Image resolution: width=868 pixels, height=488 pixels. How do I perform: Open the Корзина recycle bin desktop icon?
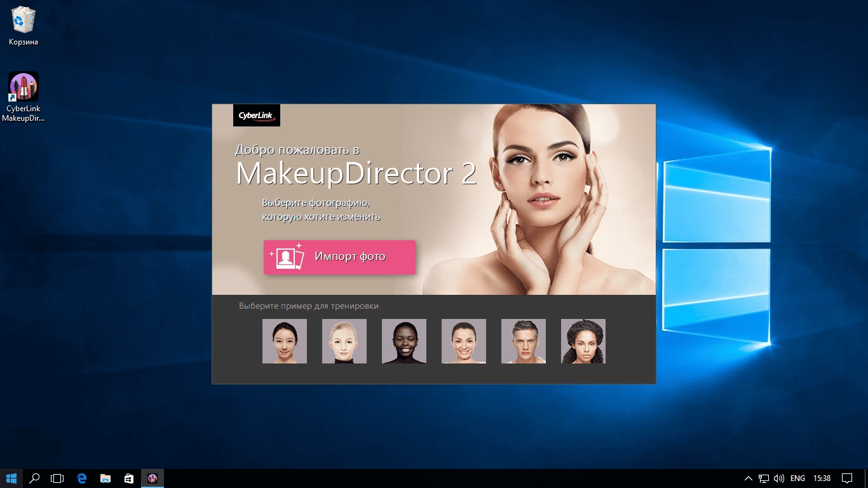click(24, 26)
